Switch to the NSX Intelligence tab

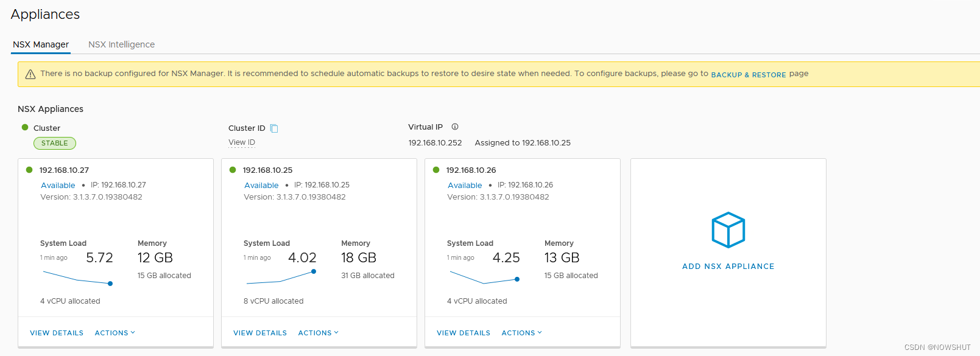coord(121,44)
